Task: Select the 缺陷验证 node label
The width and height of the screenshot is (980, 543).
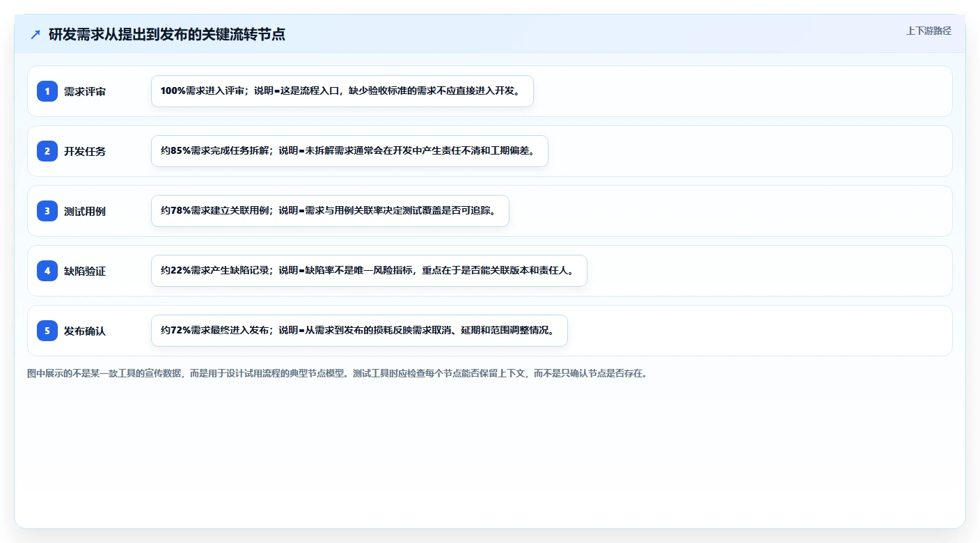Action: tap(85, 271)
